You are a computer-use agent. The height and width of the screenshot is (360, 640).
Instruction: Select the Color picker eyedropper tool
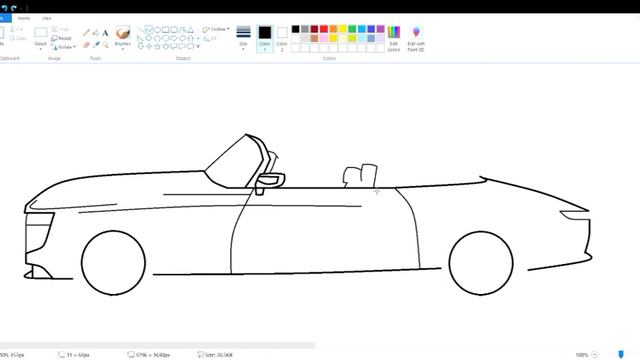96,44
